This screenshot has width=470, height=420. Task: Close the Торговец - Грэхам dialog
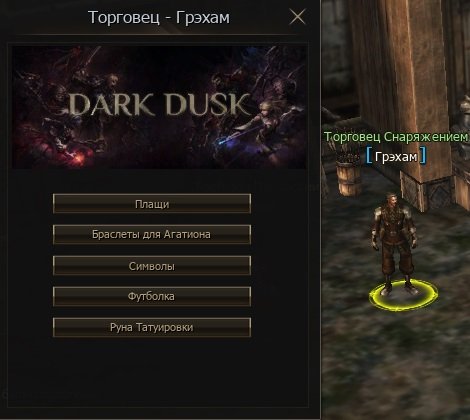(297, 17)
